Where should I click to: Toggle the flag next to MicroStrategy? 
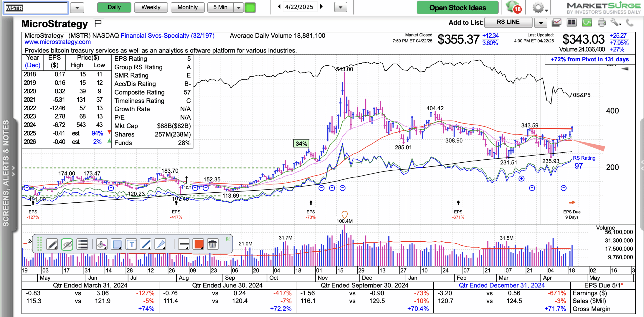pos(98,23)
